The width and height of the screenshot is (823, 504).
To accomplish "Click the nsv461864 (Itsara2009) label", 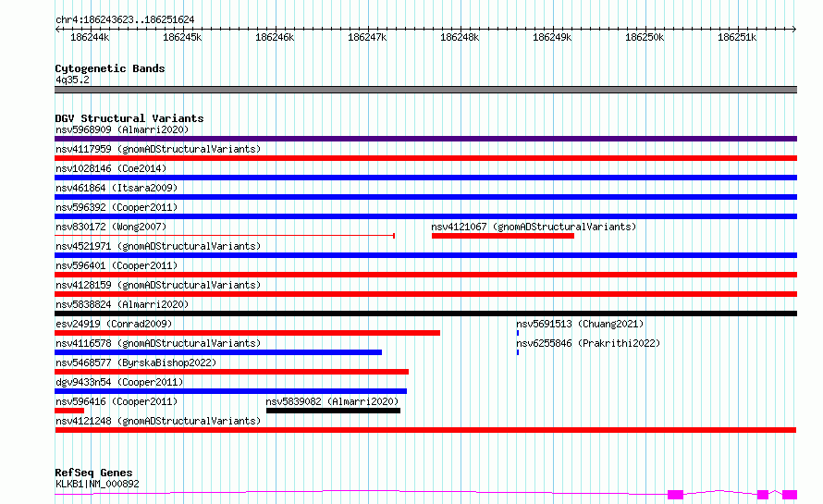I will (x=117, y=188).
